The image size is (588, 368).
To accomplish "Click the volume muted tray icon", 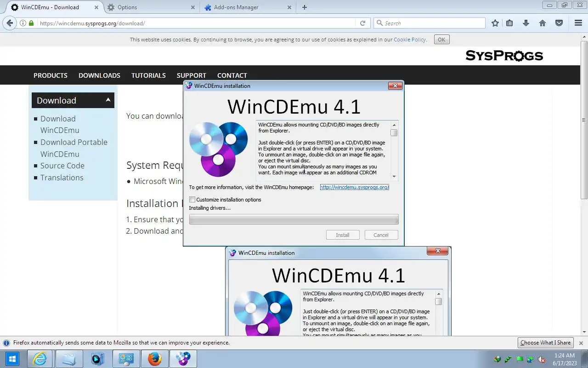I will tap(542, 359).
